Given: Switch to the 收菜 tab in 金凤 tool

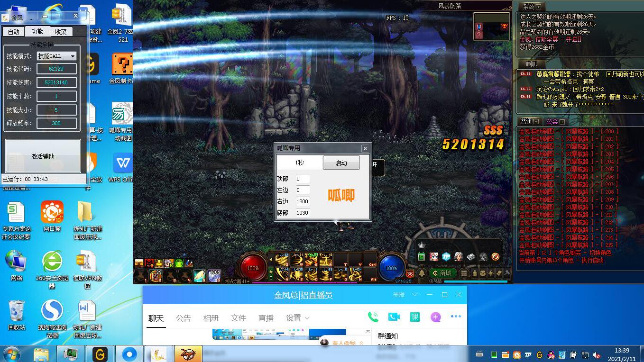Looking at the screenshot, I should click(61, 31).
